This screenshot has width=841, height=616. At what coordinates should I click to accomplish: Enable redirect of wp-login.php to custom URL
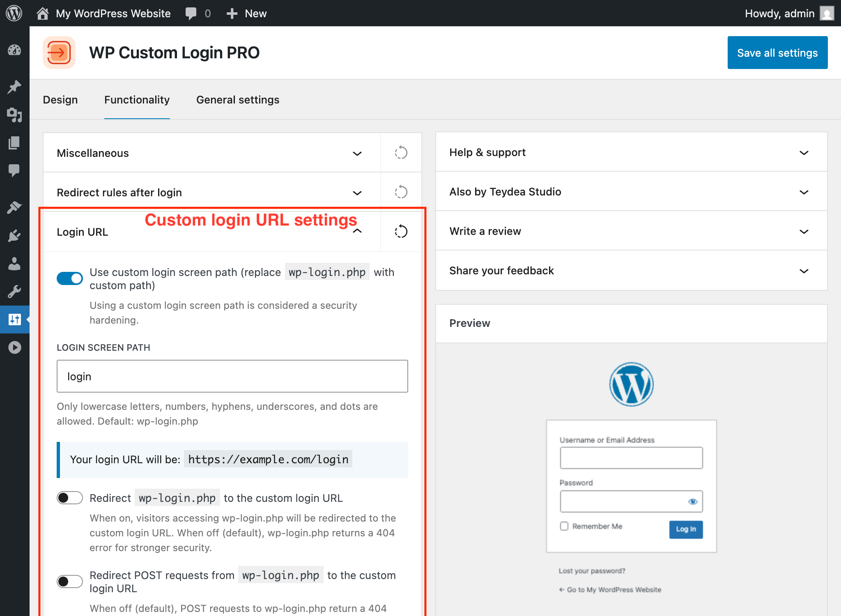pyautogui.click(x=70, y=498)
